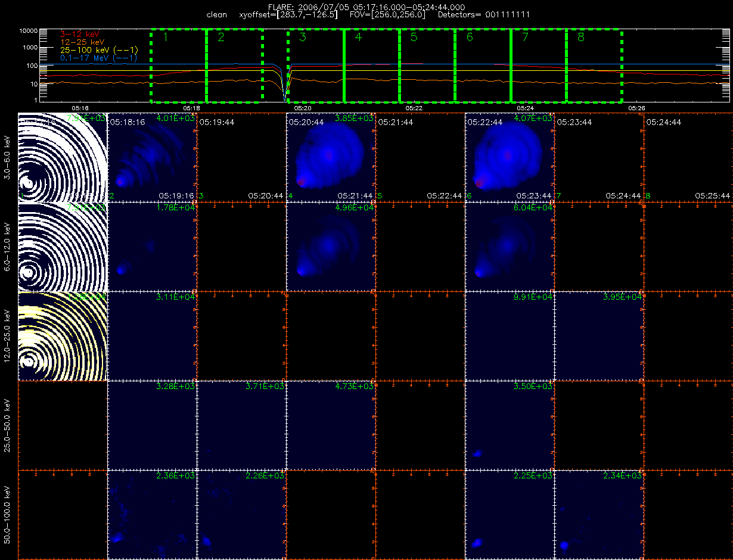The height and width of the screenshot is (560, 733).
Task: Click the '12.0-25.0 keV' row label
Action: [x=7, y=336]
